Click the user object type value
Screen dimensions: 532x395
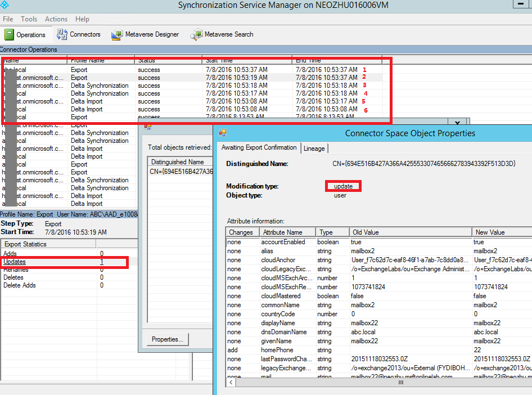[340, 195]
